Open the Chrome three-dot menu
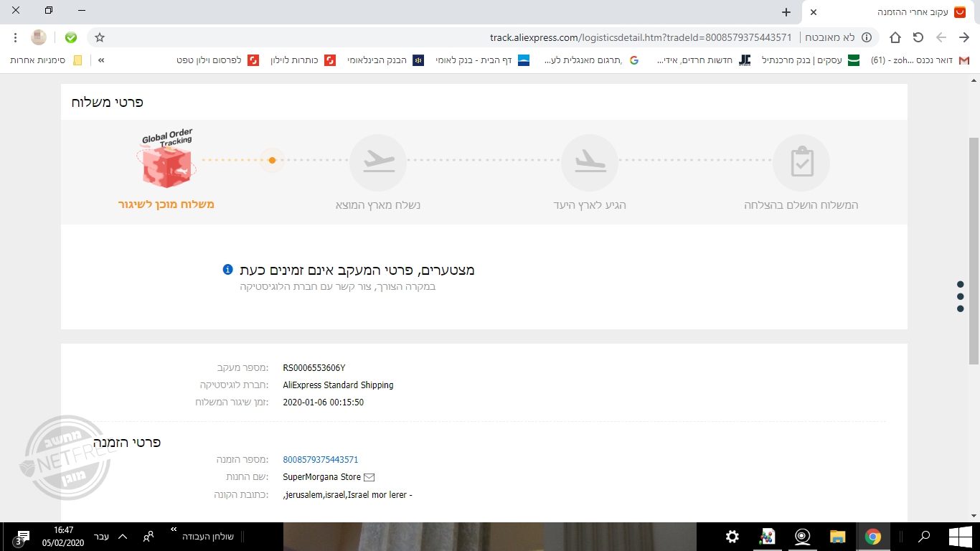 [x=16, y=37]
